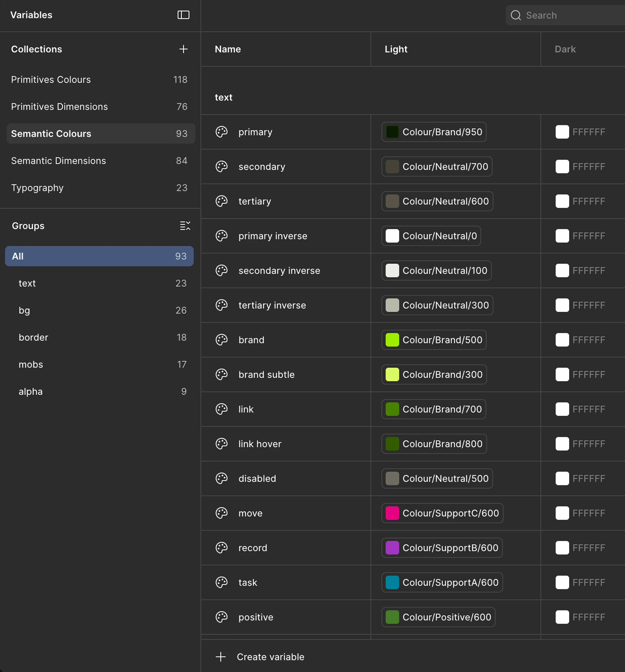Click the Create variable button
The image size is (625, 672).
pos(260,657)
